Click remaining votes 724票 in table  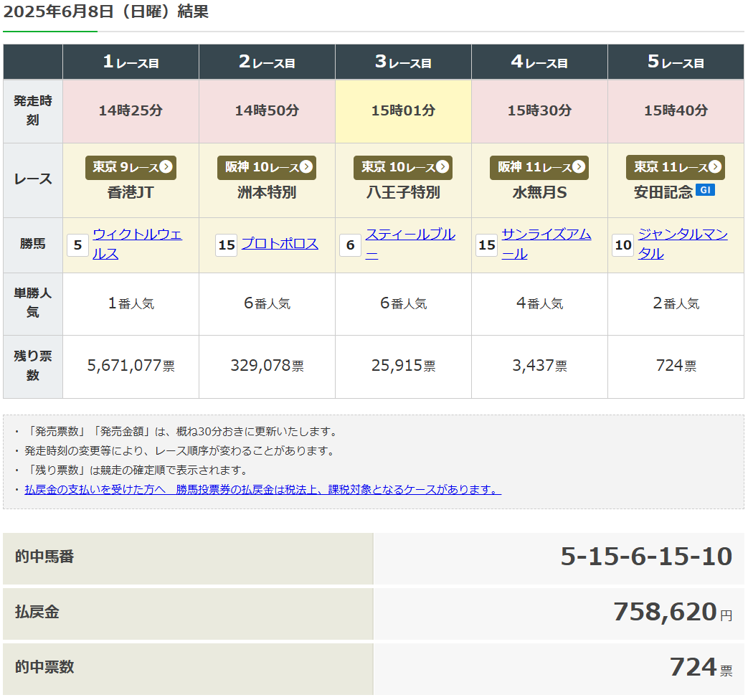[x=676, y=366]
